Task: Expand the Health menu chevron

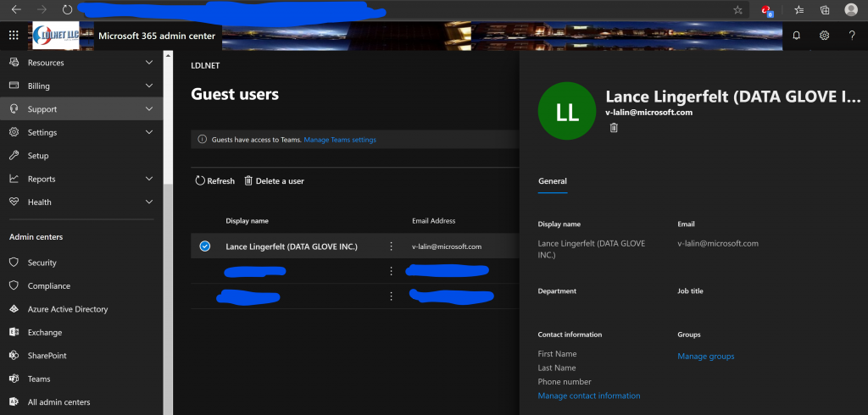Action: [x=149, y=202]
